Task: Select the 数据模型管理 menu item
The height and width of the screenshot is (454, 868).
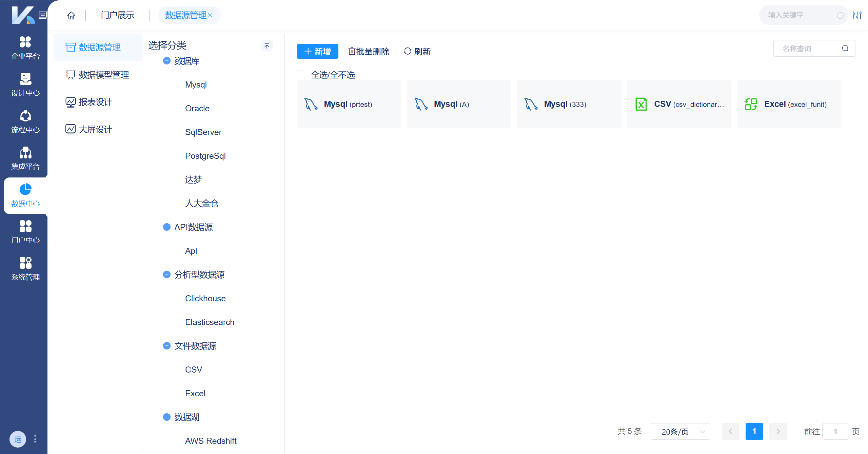Action: pyautogui.click(x=103, y=75)
